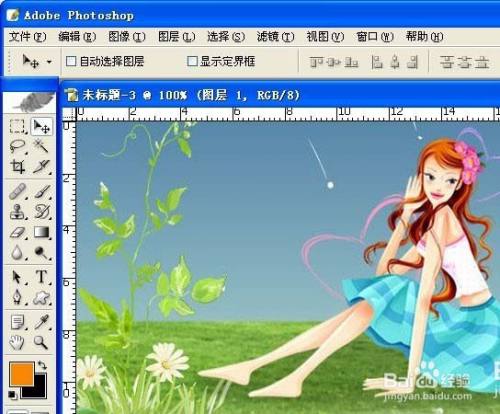Select the Hand tool
The image size is (500, 414).
[17, 342]
